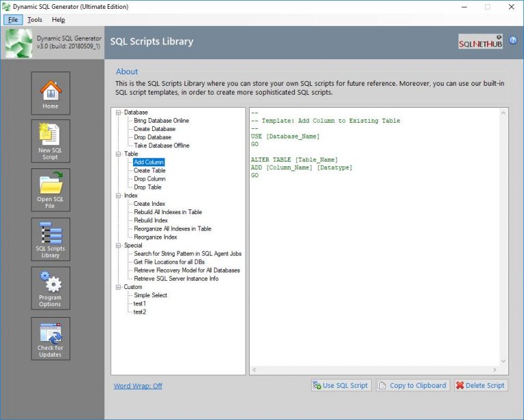Click the Use SQL Script button
The width and height of the screenshot is (524, 420).
(x=341, y=385)
